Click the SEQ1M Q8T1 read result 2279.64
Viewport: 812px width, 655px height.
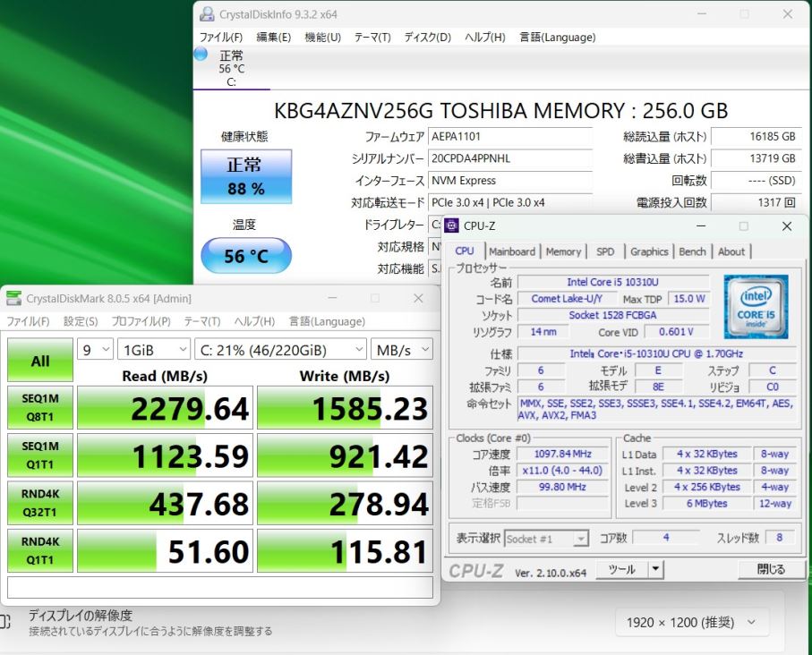click(166, 407)
